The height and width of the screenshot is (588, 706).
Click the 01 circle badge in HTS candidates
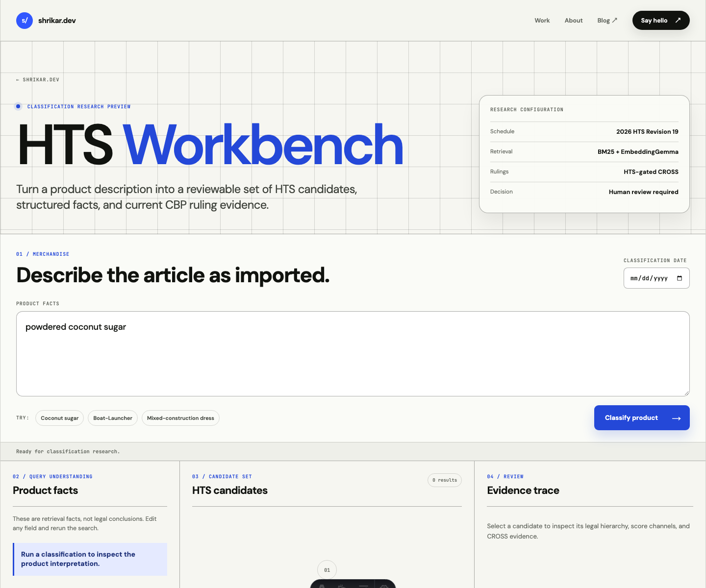coord(327,570)
